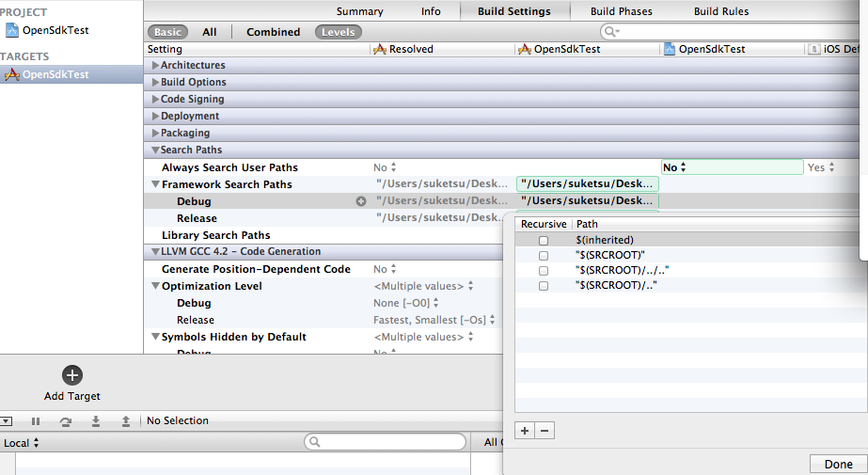
Task: Remove selected path with minus button
Action: point(544,431)
